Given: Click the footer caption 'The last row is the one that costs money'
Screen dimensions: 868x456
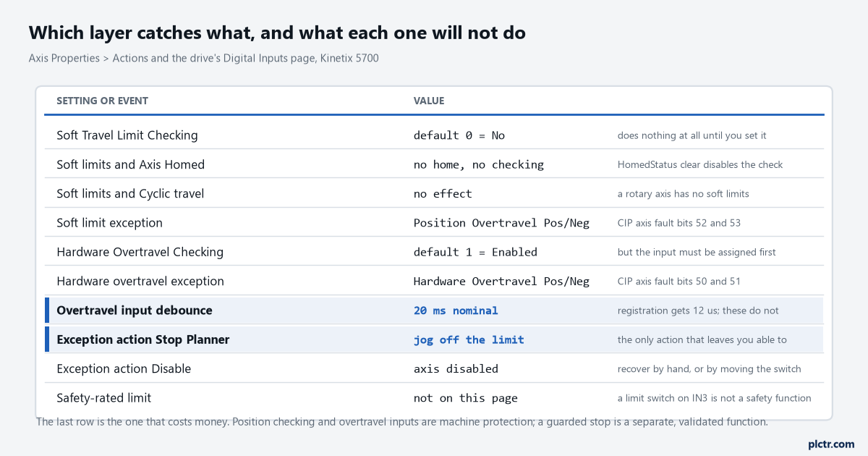Looking at the screenshot, I should (401, 421).
